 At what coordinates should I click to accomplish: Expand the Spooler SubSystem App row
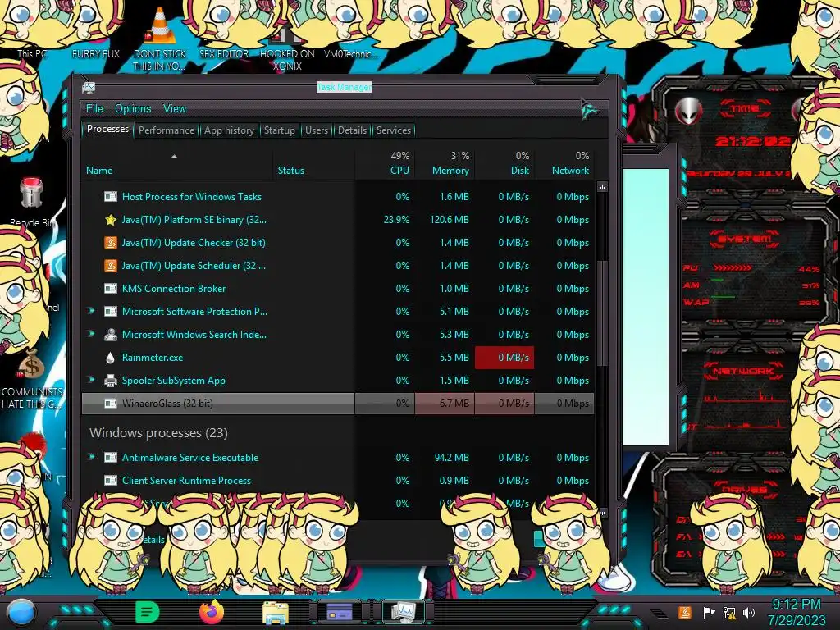tap(91, 380)
